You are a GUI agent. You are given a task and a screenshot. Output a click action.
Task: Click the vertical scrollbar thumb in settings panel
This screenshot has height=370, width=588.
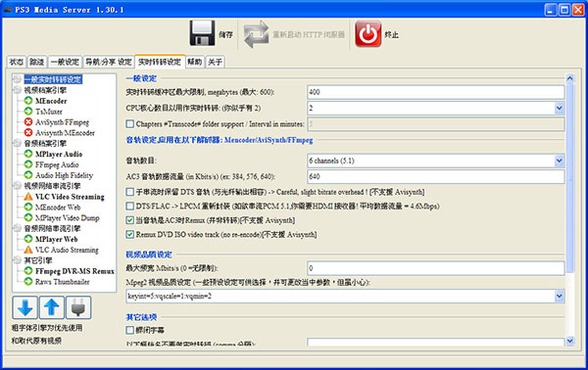(570, 177)
